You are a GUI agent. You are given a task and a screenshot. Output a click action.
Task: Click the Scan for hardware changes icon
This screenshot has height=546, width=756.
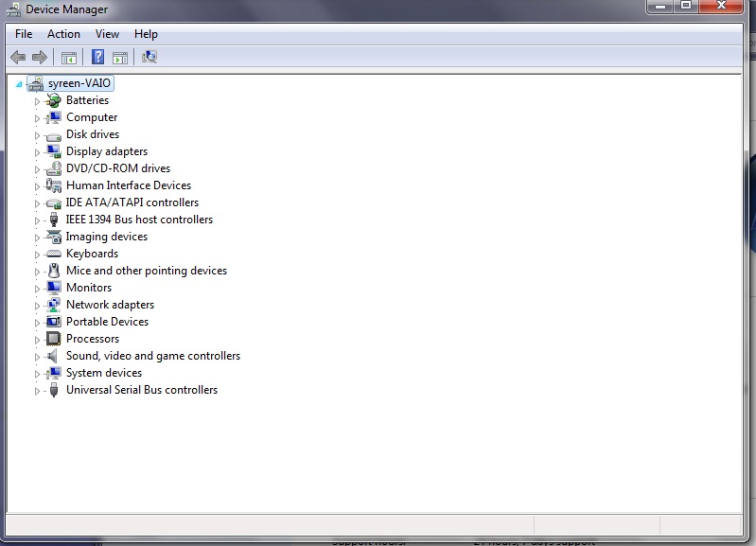coord(149,57)
